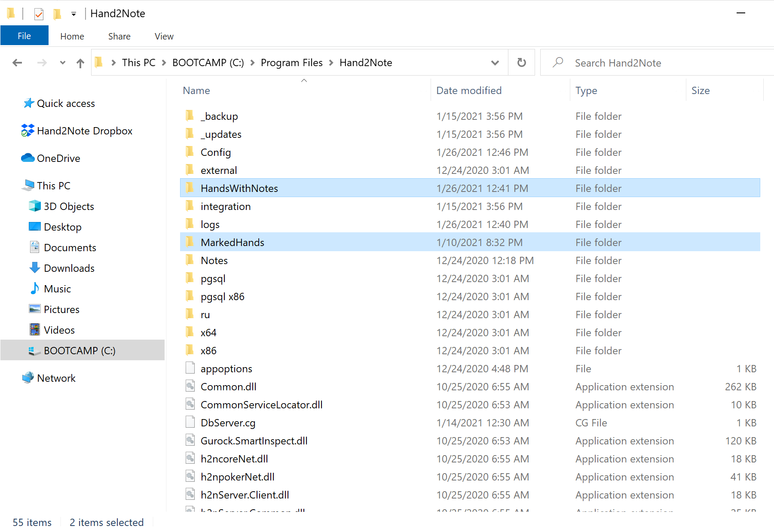Select the logs folder icon
The image size is (774, 532).
coord(190,224)
